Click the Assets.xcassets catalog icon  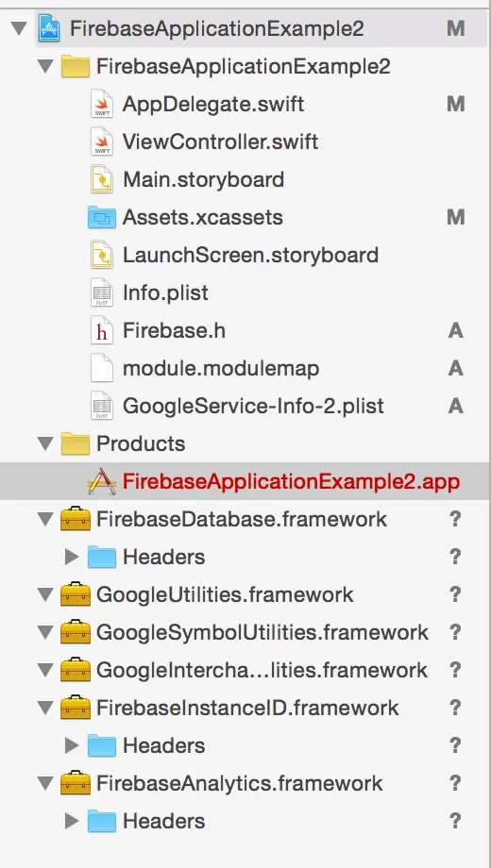coord(102,218)
